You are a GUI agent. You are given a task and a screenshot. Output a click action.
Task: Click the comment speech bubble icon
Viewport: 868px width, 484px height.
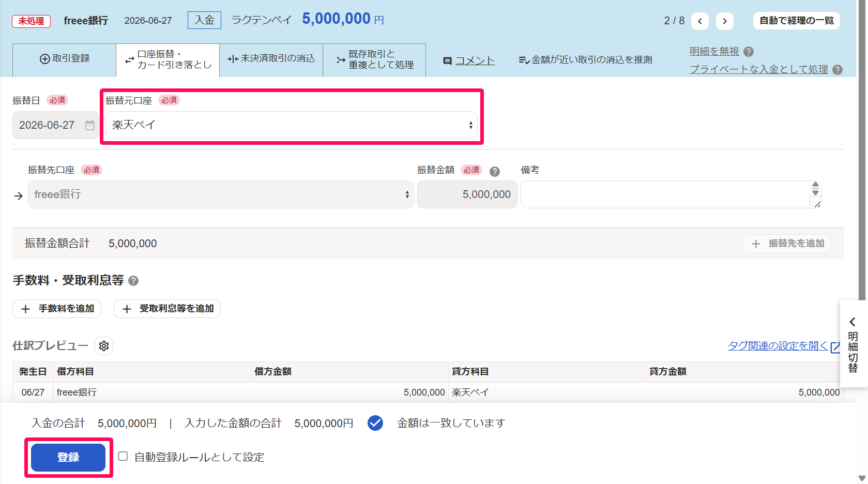pos(448,61)
